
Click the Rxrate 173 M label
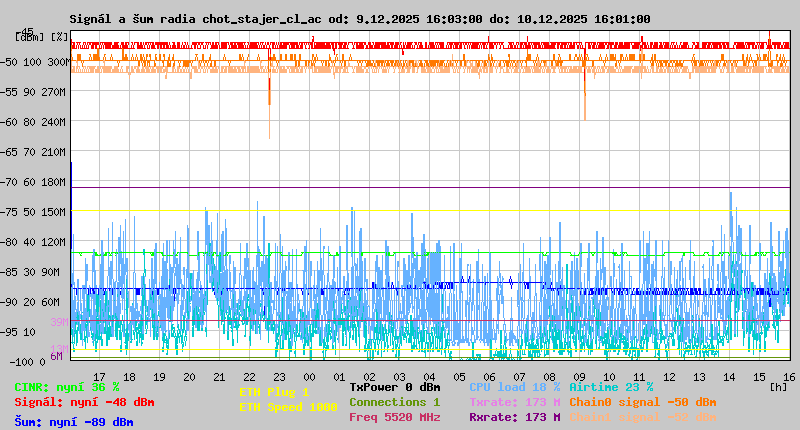(x=514, y=417)
